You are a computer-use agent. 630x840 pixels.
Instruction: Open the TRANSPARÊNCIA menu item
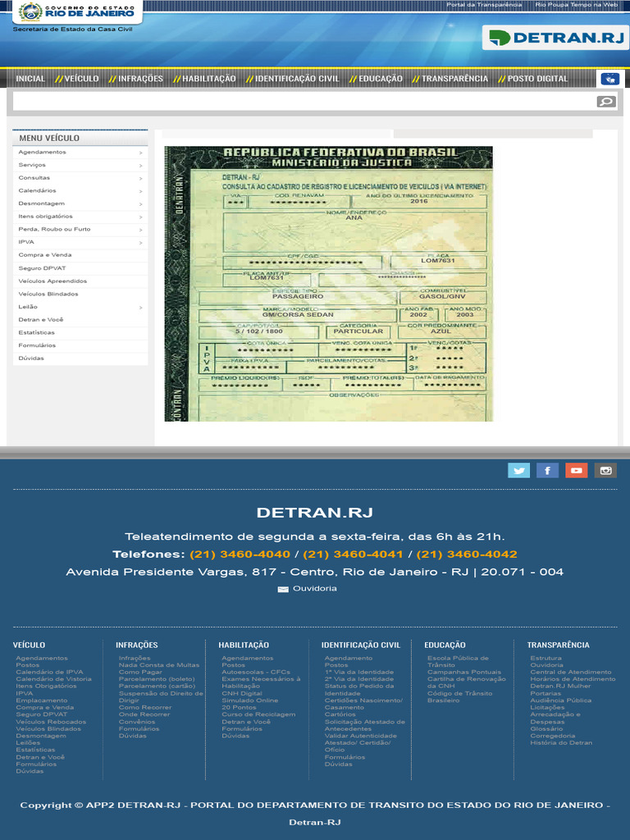(454, 79)
